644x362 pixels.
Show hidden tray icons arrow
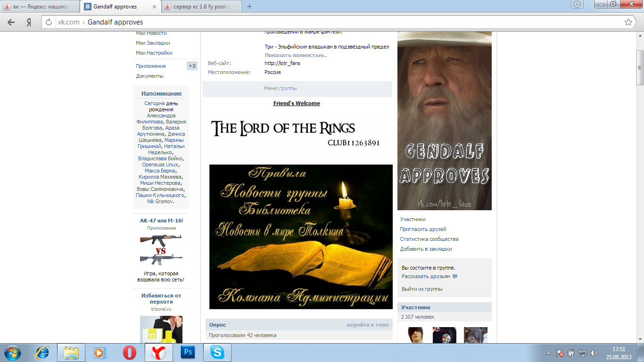coord(548,353)
